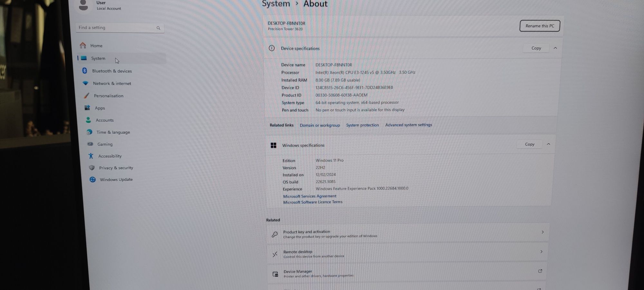Click System in the breadcrumb

tap(276, 4)
